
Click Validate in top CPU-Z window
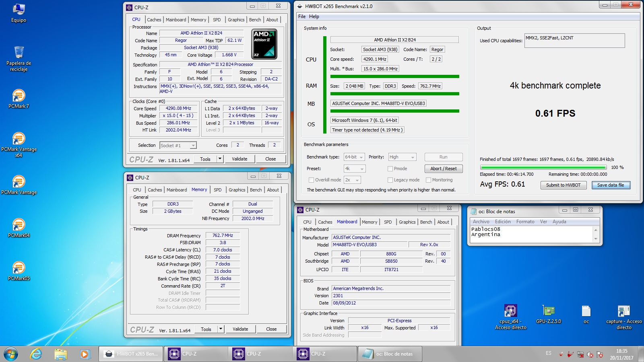click(239, 159)
